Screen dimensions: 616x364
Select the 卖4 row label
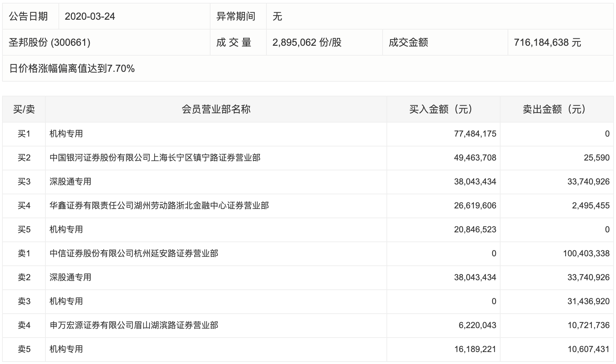coord(24,325)
